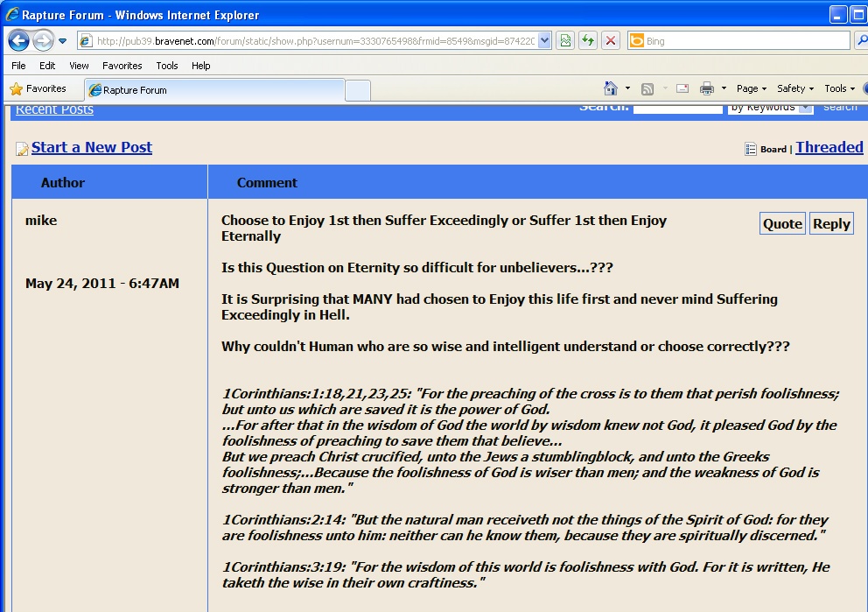This screenshot has height=612, width=868.
Task: Click the Author column header
Action: click(62, 183)
